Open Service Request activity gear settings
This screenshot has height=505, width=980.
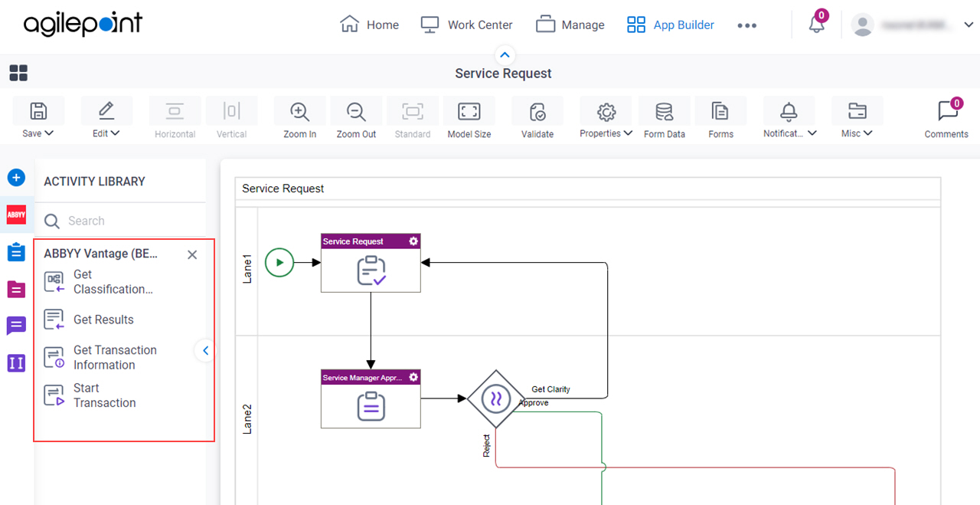click(x=413, y=241)
